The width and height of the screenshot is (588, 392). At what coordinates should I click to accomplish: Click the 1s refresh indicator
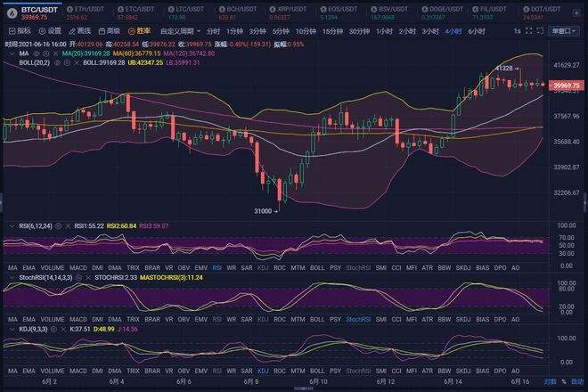517,31
